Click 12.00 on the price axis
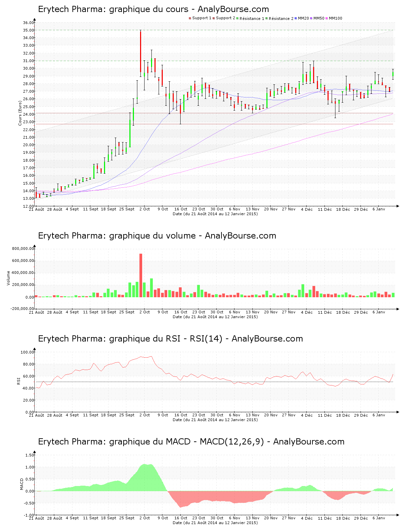Viewport: 412px width, 532px height. [x=28, y=206]
